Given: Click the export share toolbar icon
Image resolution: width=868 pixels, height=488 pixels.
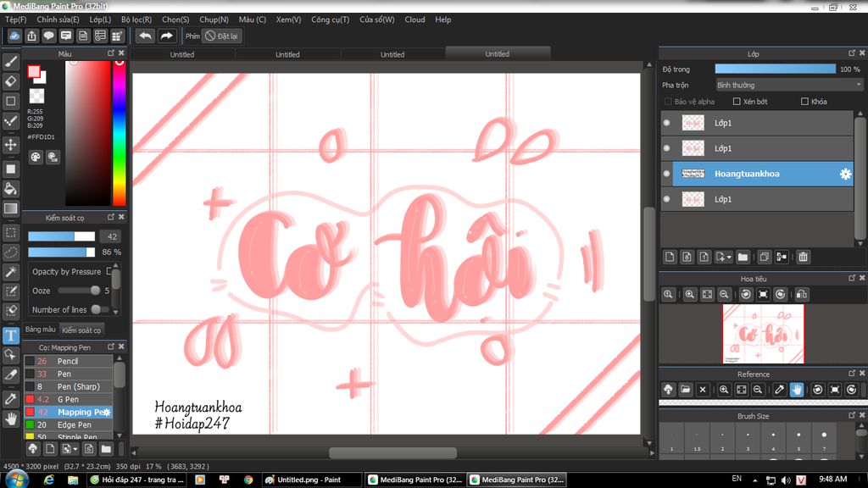Looking at the screenshot, I should click(x=31, y=36).
